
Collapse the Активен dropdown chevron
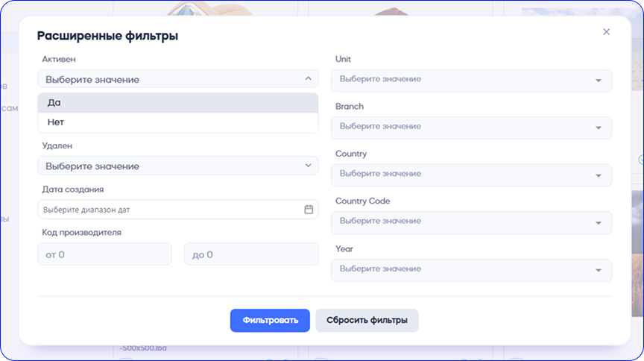coord(309,78)
